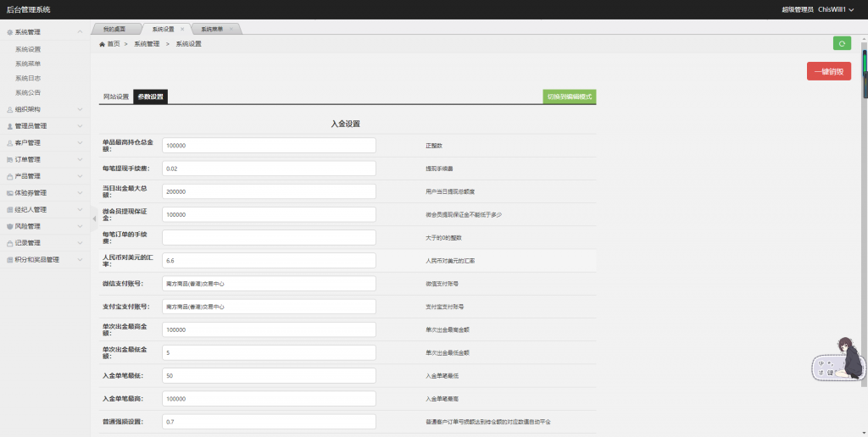Open the 我的桌面 tab
The width and height of the screenshot is (868, 437).
114,29
